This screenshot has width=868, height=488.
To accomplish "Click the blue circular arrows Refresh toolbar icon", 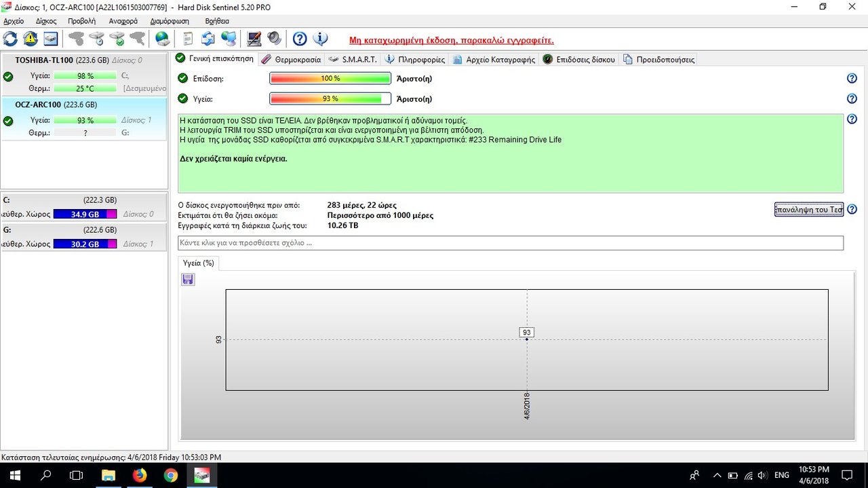I will [x=11, y=39].
